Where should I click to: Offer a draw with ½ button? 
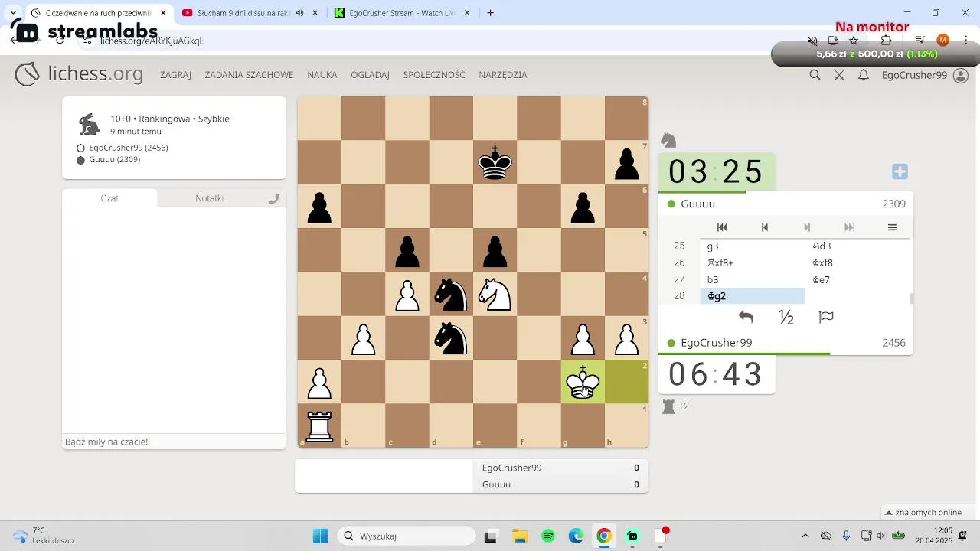click(786, 317)
